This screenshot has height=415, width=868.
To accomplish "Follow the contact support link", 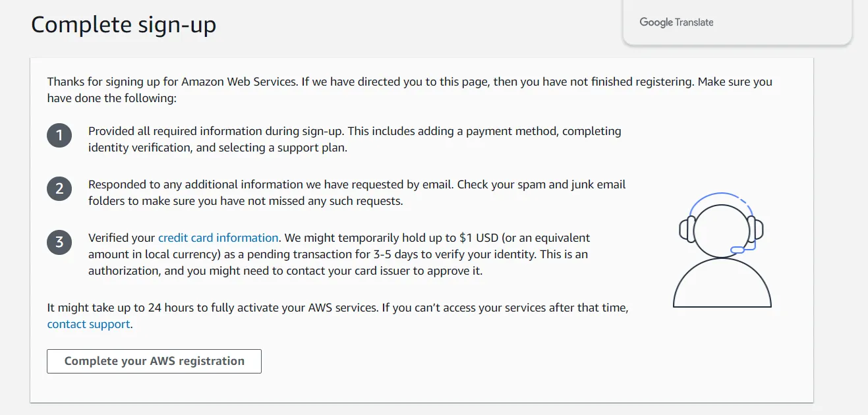I will point(88,324).
